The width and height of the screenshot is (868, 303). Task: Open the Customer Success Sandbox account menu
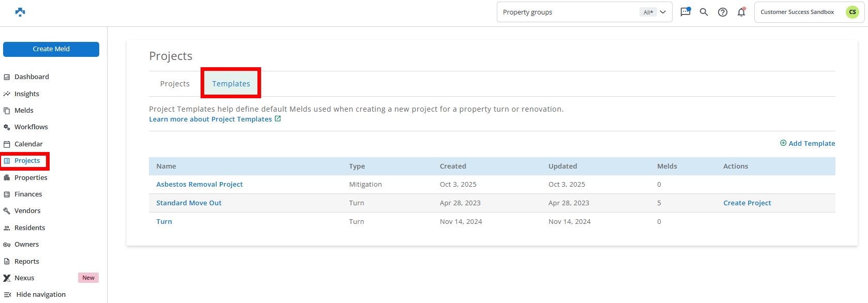(x=797, y=12)
